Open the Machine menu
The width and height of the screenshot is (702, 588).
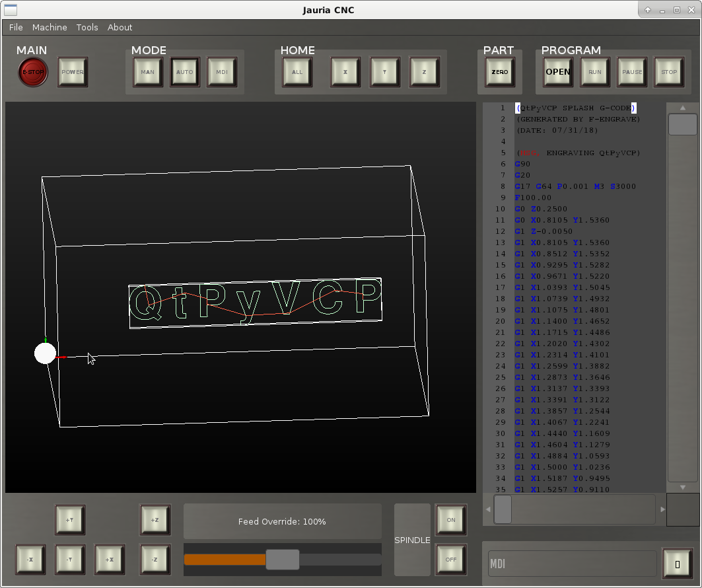click(50, 27)
